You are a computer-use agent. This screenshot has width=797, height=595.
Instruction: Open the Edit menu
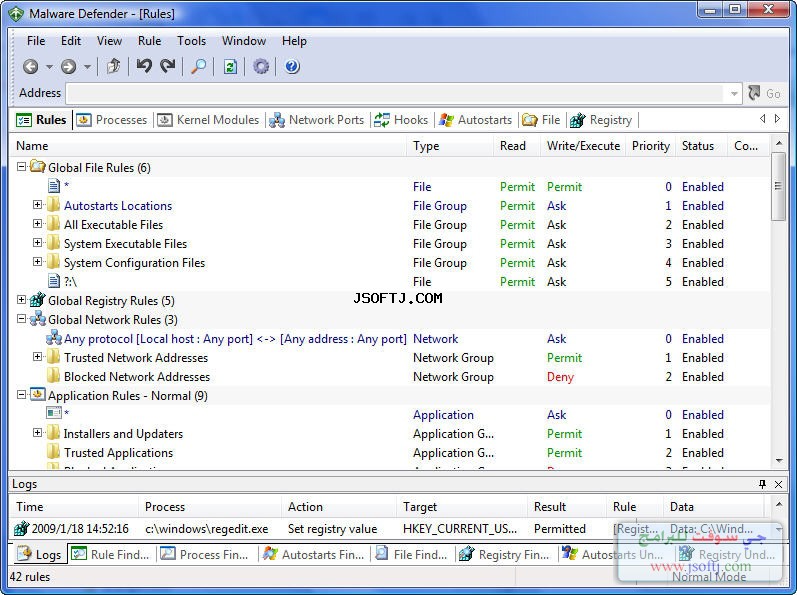click(71, 41)
